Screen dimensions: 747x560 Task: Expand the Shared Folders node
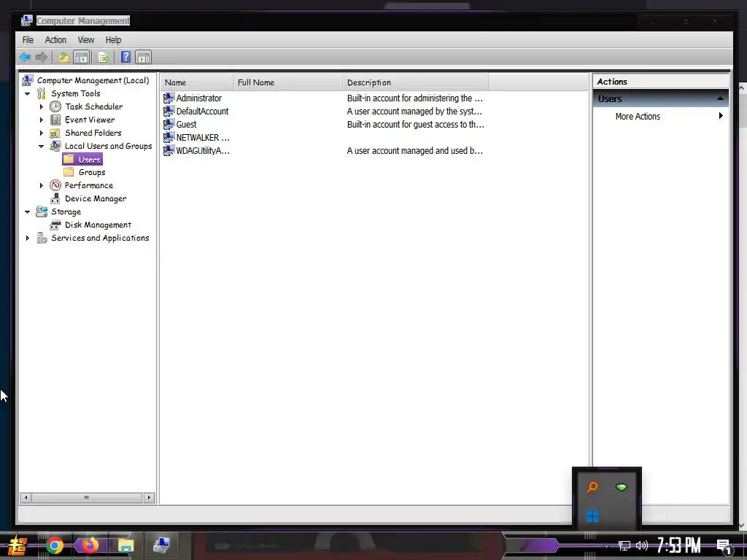(x=42, y=133)
